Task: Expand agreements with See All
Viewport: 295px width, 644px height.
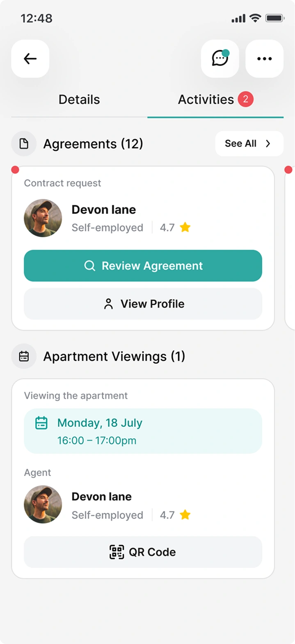Action: (x=249, y=144)
